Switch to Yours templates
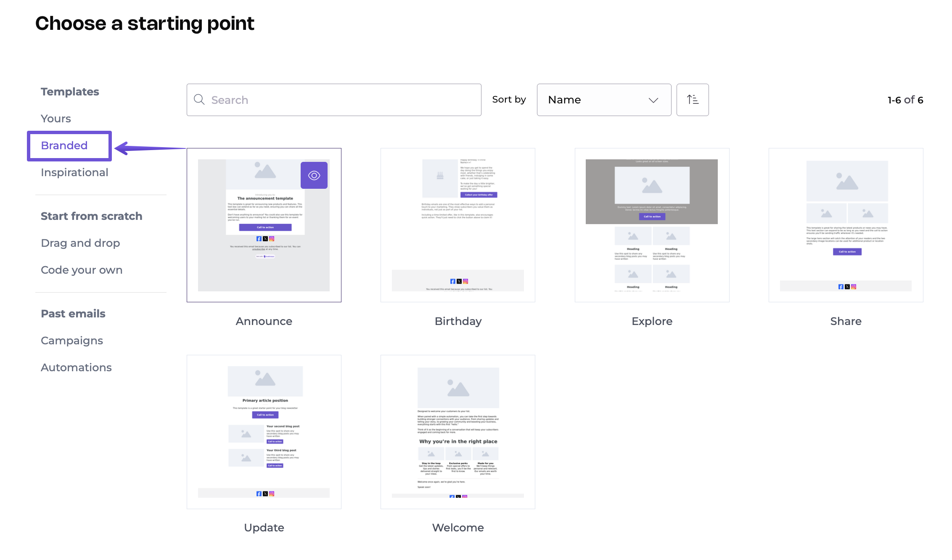The image size is (952, 560). coord(56,118)
